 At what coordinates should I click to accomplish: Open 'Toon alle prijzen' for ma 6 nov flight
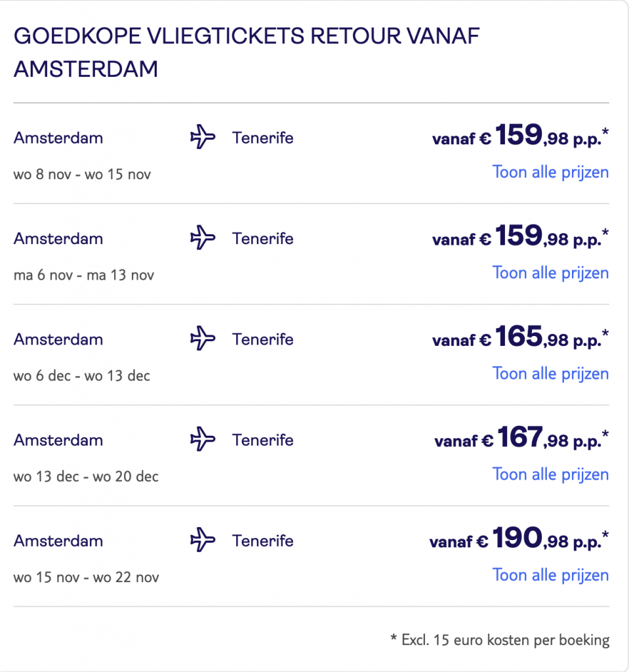coord(550,273)
